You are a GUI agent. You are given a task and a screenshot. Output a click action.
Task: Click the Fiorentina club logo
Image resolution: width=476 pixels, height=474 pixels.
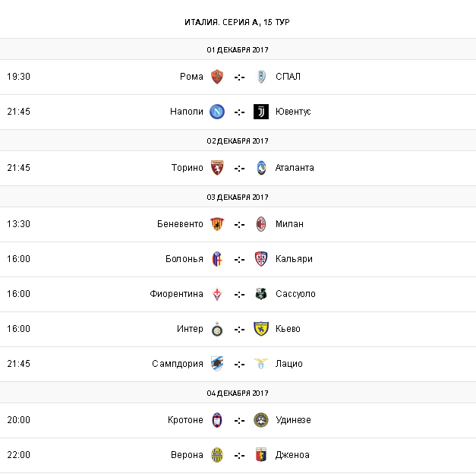click(x=217, y=294)
